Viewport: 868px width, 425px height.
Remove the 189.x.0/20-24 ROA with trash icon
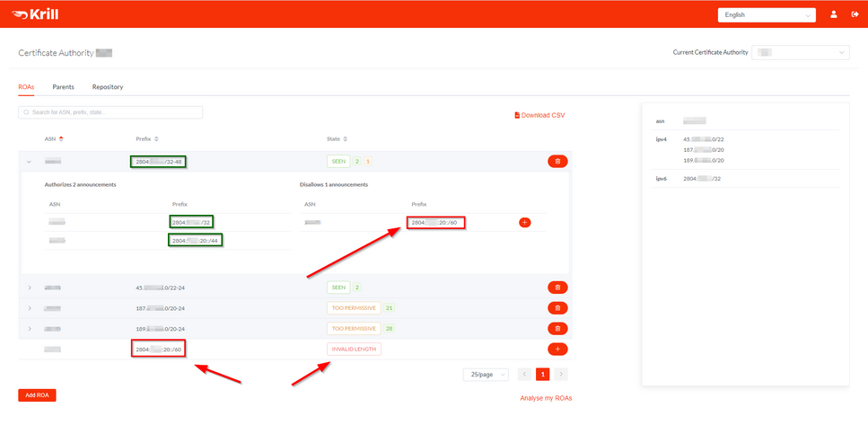[557, 328]
